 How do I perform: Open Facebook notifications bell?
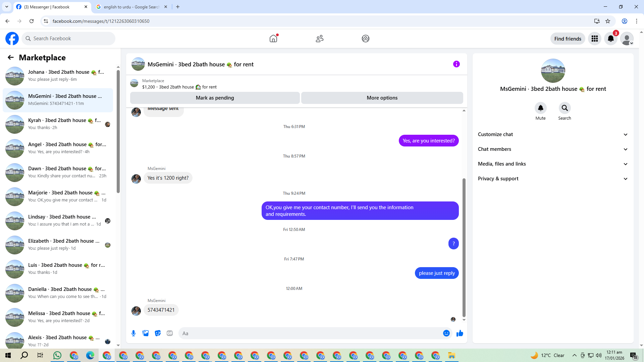[610, 39]
